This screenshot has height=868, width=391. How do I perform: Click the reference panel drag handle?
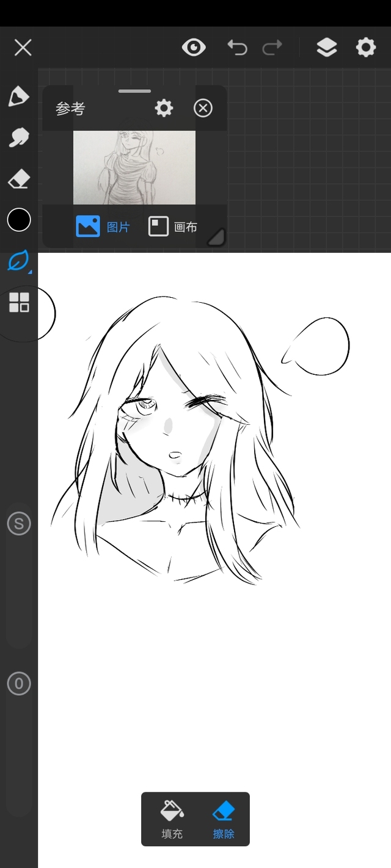[134, 92]
